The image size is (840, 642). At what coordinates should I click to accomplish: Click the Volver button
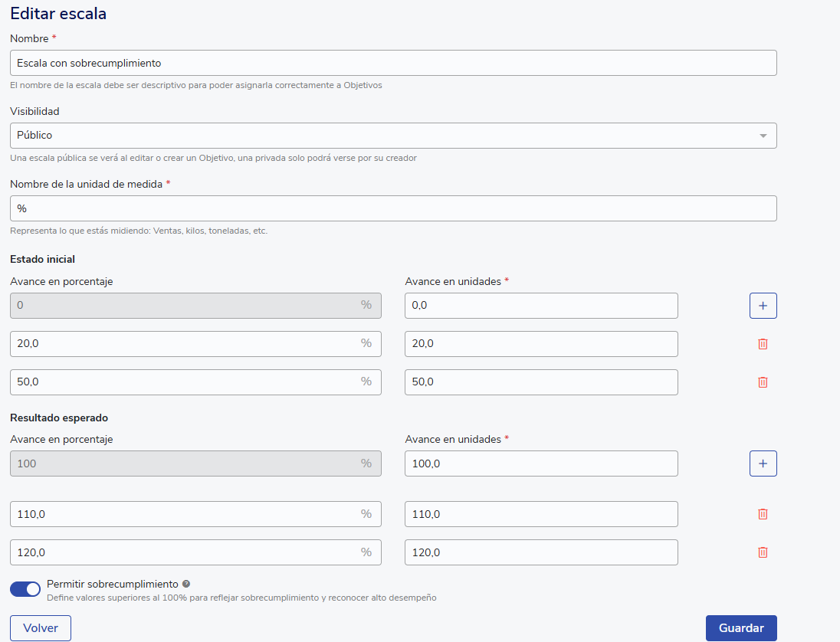(x=41, y=628)
